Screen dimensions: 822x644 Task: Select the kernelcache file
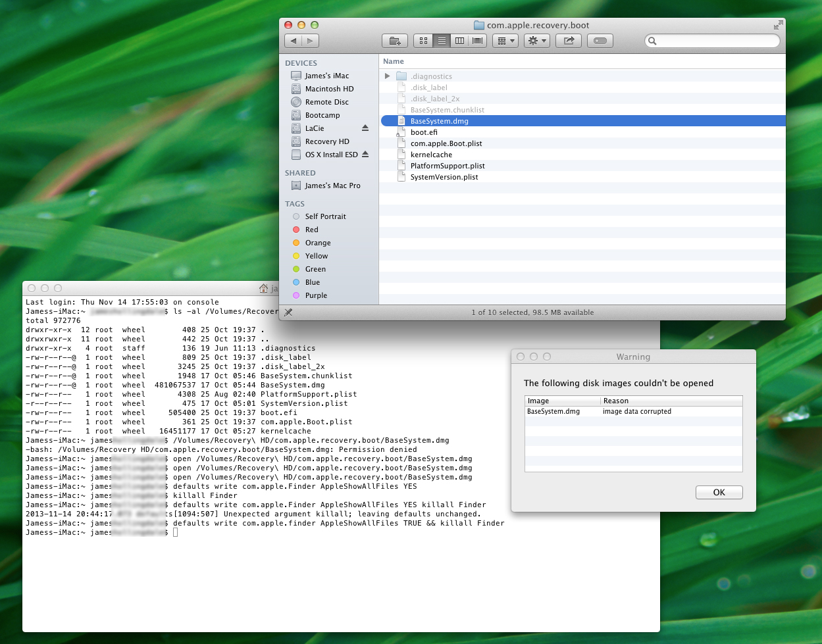coord(431,155)
